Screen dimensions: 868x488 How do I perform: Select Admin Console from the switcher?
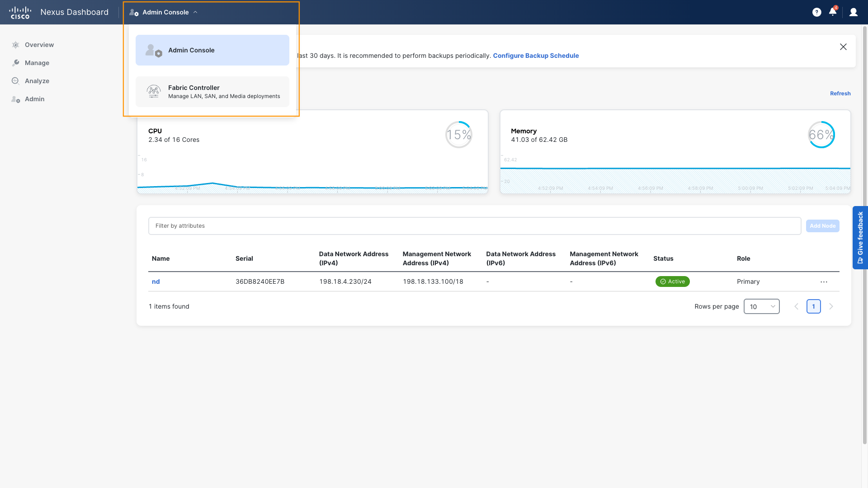coord(212,50)
